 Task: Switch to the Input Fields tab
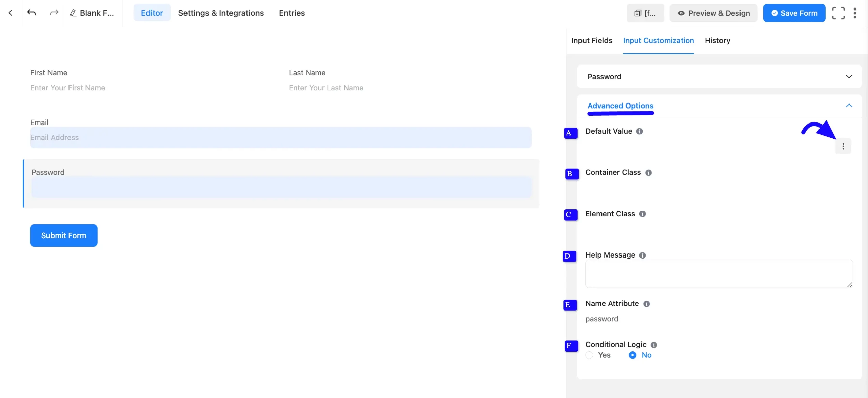click(592, 40)
